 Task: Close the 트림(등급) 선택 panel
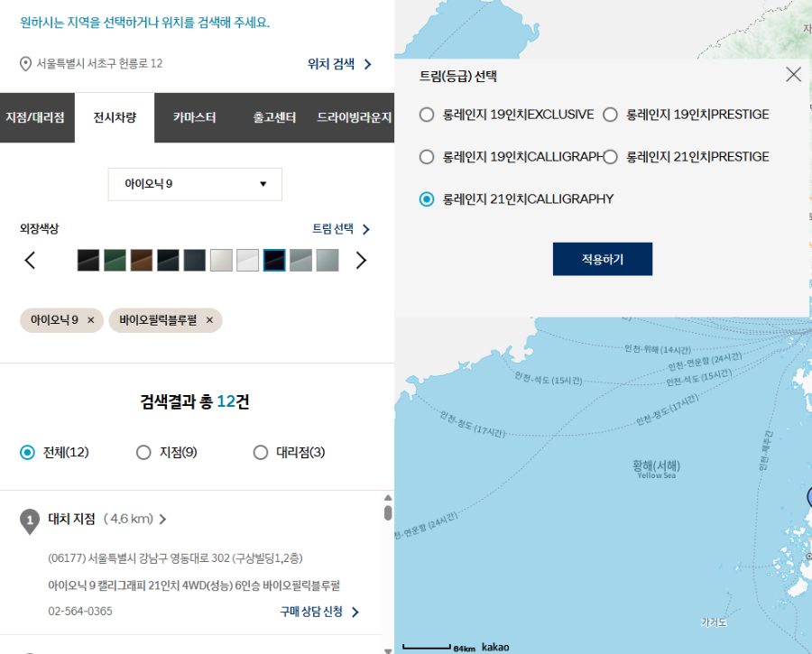(794, 75)
